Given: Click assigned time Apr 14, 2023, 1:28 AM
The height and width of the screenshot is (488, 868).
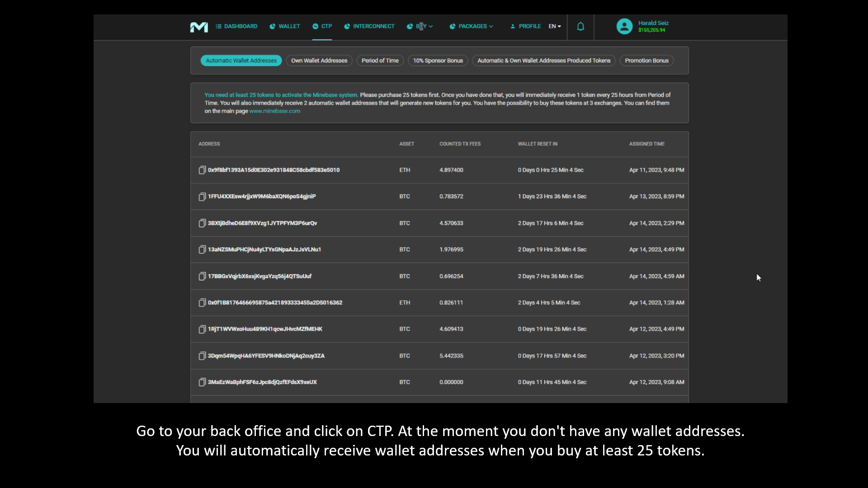Looking at the screenshot, I should coord(656,303).
